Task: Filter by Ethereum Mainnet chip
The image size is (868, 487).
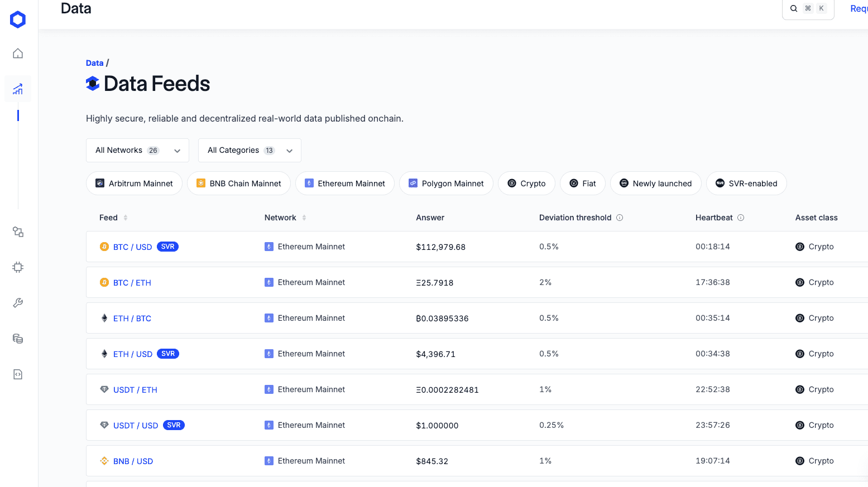Action: click(345, 184)
